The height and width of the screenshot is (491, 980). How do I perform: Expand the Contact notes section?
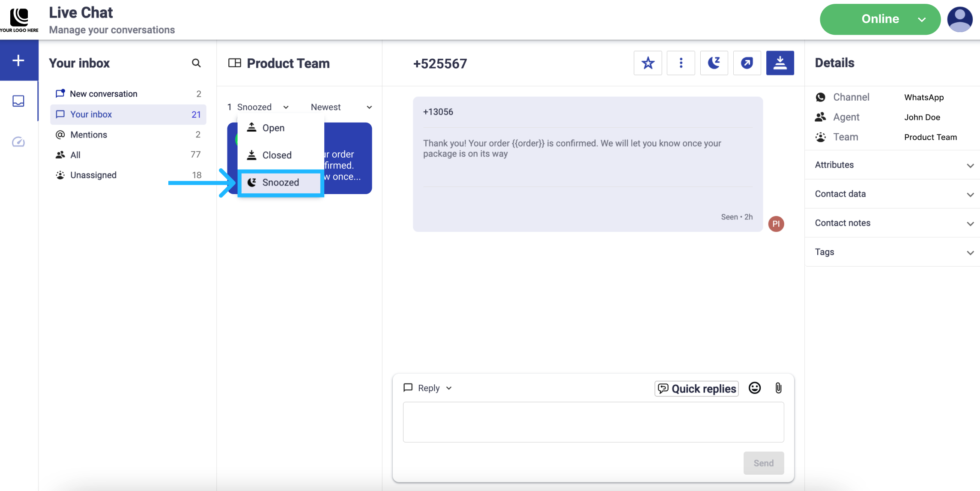pos(893,223)
